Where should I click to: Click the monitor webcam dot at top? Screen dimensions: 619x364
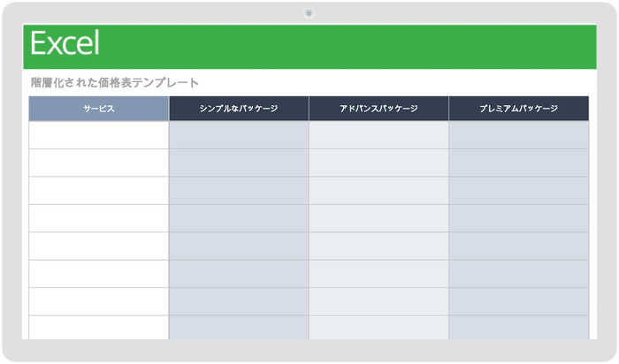tap(309, 13)
